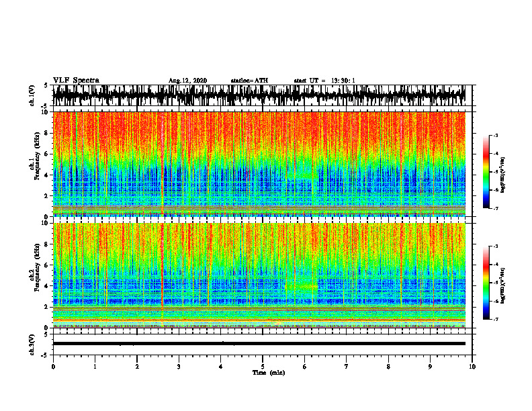Click the 6 kHz tick label of ch.1 spectrogram
Viewport: 532px width, 411px height.
[x=47, y=154]
